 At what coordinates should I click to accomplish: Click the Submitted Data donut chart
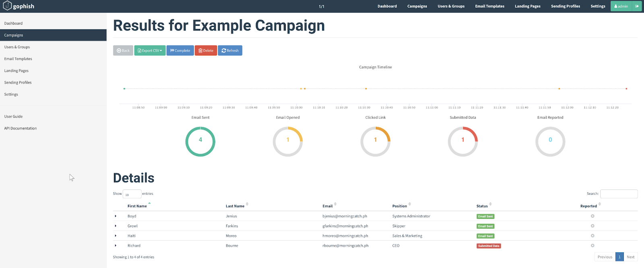tap(463, 142)
